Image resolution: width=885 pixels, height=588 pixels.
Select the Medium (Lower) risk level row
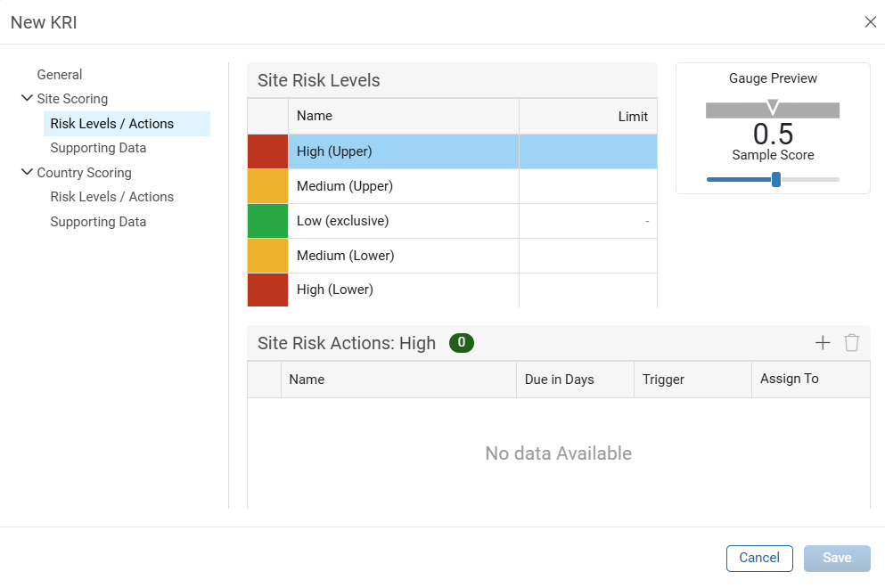452,256
